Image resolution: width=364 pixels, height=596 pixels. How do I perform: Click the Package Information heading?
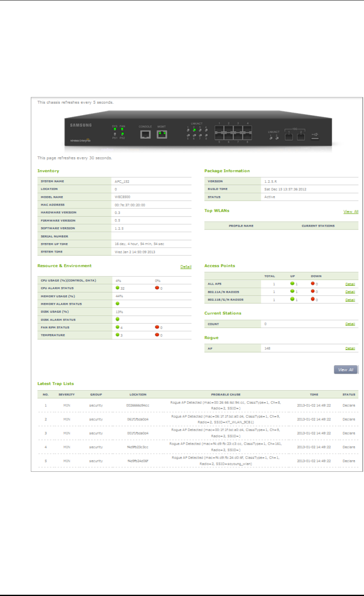(227, 171)
